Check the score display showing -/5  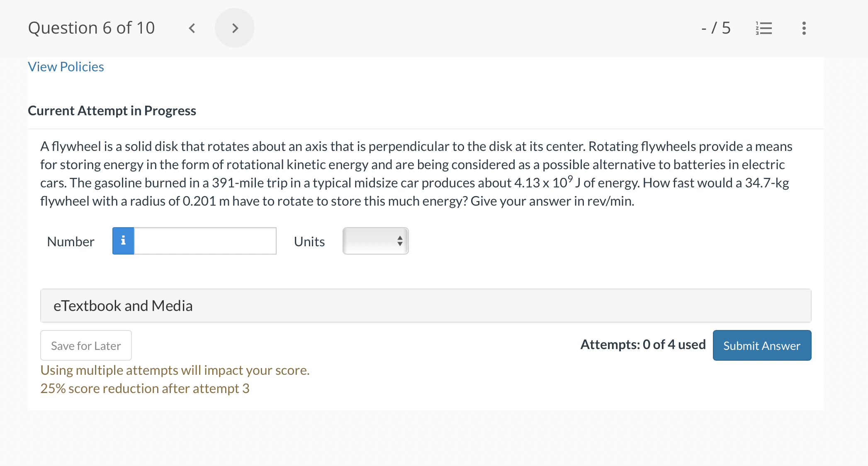pos(717,28)
